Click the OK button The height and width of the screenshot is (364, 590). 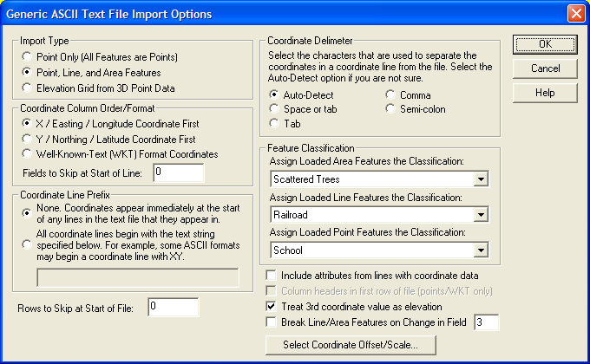point(544,43)
